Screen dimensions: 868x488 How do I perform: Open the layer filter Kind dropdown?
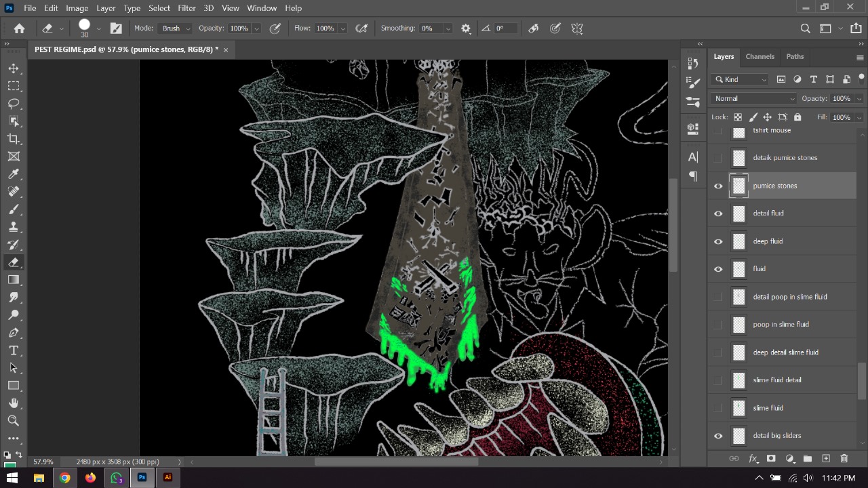point(741,79)
